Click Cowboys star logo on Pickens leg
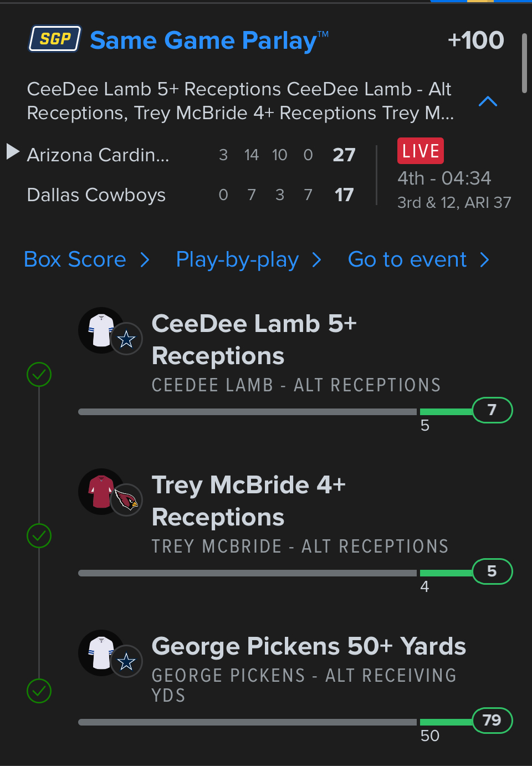Viewport: 532px width, 766px height. tap(127, 661)
